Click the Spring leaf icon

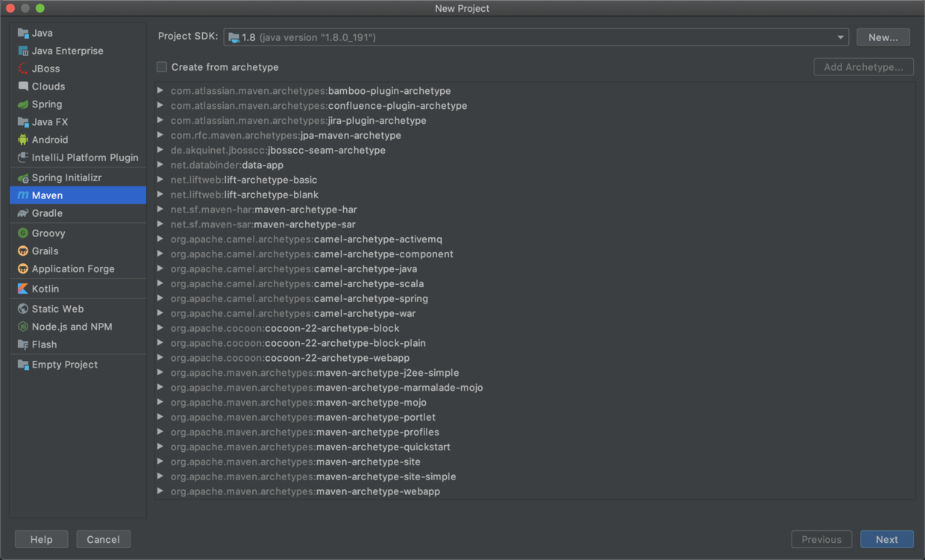pos(23,104)
